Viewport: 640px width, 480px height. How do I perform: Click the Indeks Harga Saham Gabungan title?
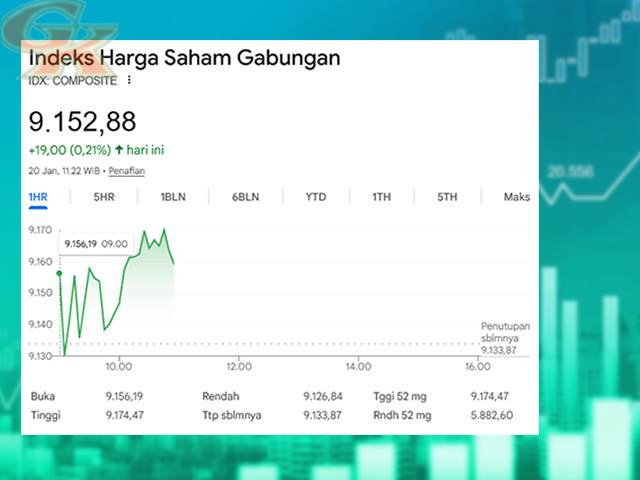185,58
